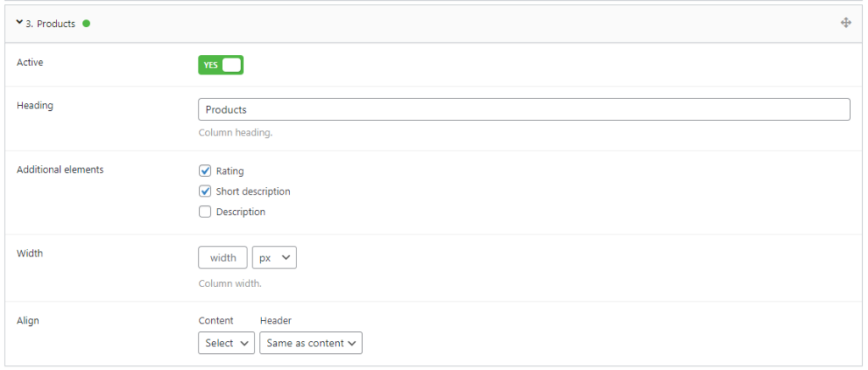Click the "Column heading." helper text
The height and width of the screenshot is (370, 868).
click(235, 133)
